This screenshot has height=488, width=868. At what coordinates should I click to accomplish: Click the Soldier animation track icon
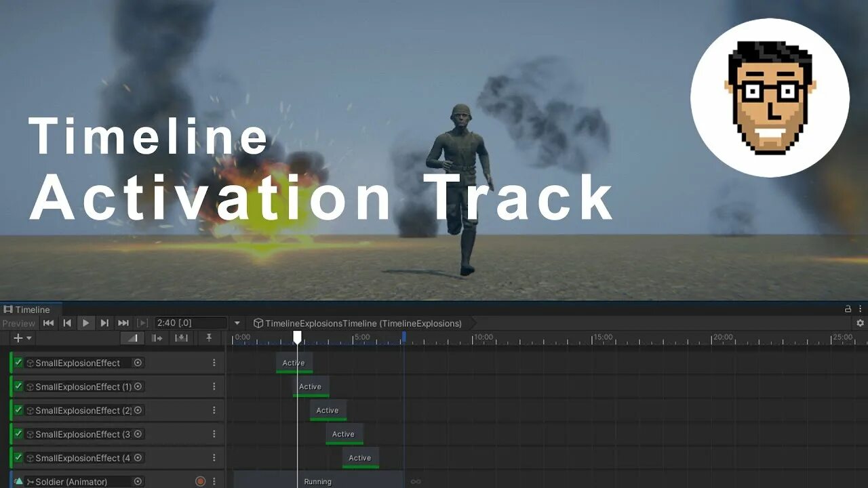(18, 481)
